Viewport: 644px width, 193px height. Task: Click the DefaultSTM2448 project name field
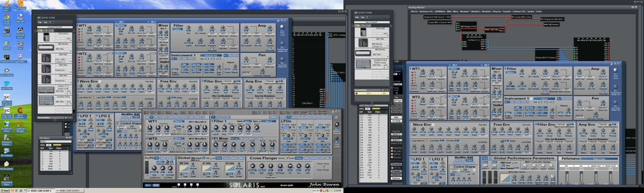55,27
